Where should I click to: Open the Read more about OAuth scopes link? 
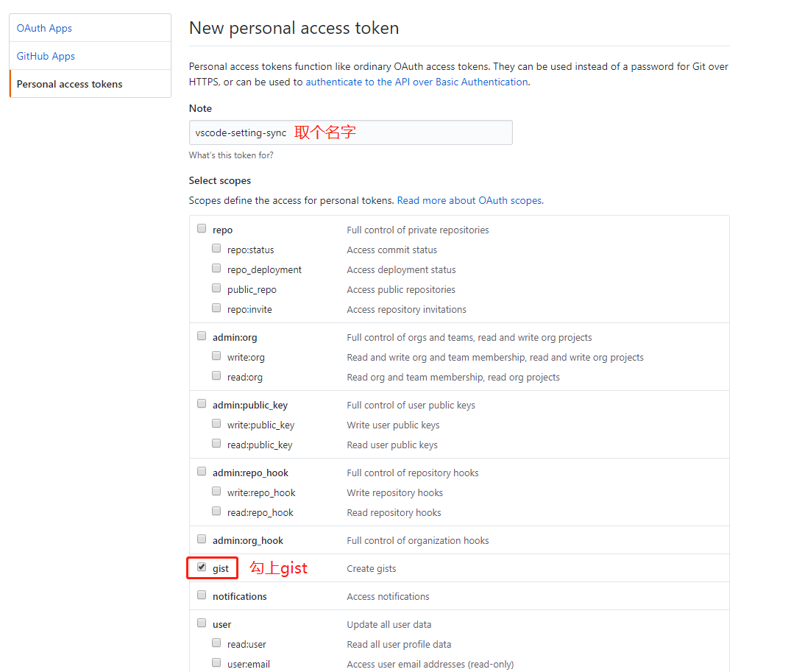point(470,201)
